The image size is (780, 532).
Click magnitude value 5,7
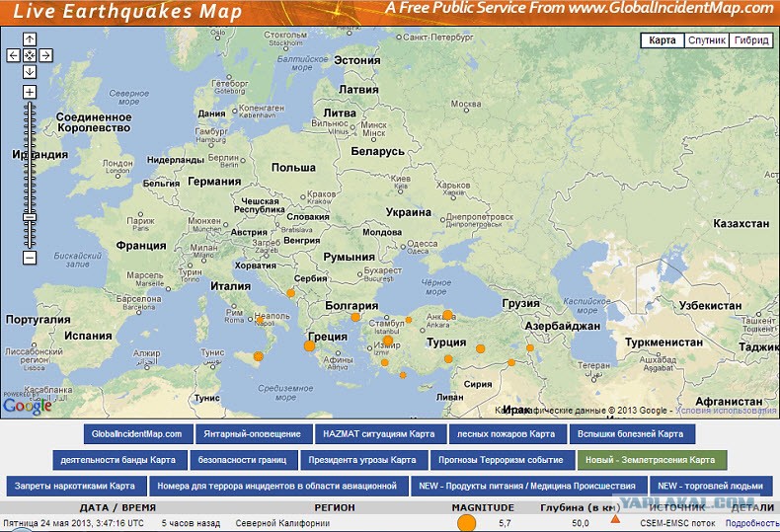point(505,523)
